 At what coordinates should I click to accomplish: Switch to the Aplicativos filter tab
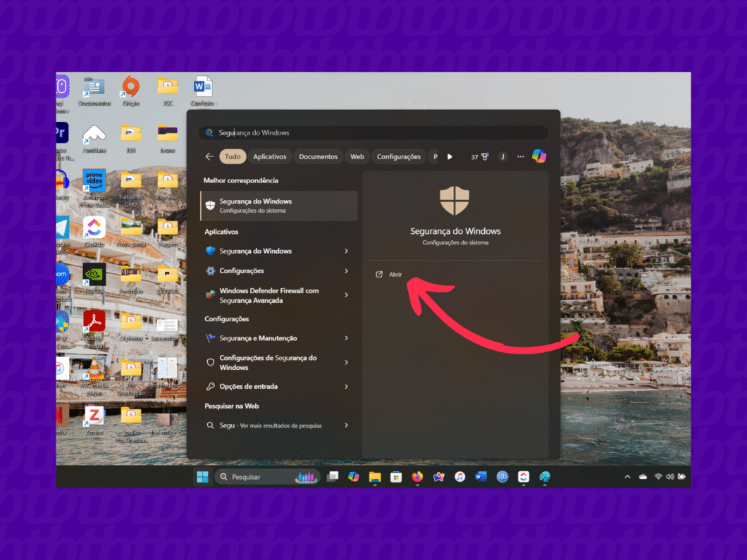click(x=270, y=156)
